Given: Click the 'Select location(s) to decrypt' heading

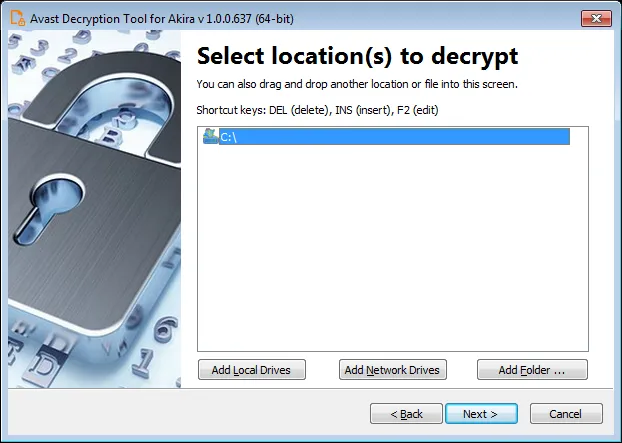Looking at the screenshot, I should [357, 56].
